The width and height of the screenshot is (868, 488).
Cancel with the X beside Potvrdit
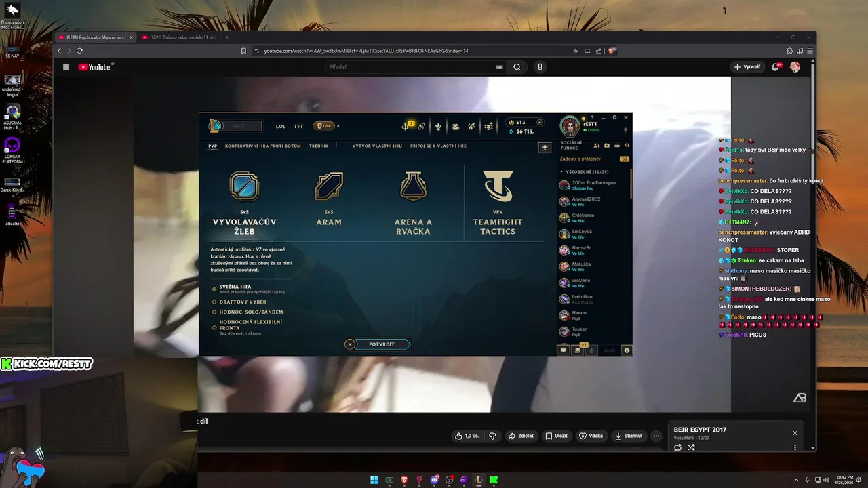point(349,344)
